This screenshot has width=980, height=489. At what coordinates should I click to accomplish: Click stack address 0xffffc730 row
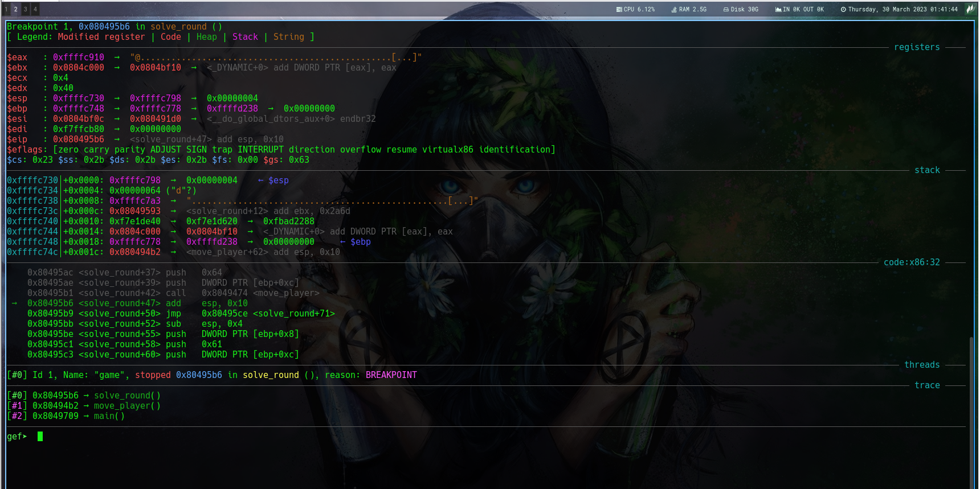[x=148, y=180]
